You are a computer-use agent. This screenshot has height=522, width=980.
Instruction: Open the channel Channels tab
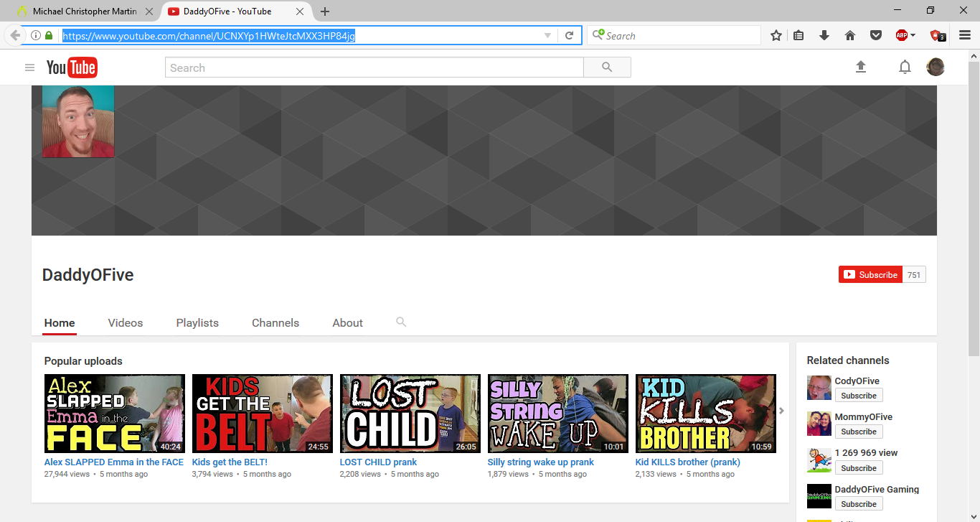point(275,322)
